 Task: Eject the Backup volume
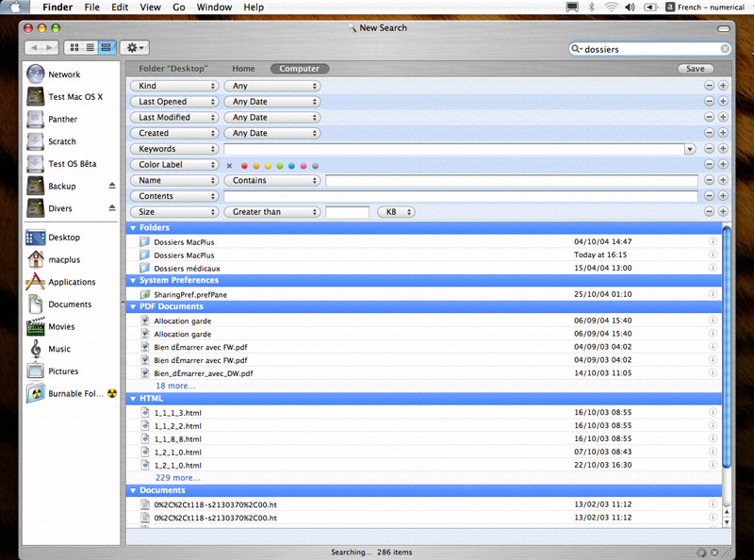(112, 186)
